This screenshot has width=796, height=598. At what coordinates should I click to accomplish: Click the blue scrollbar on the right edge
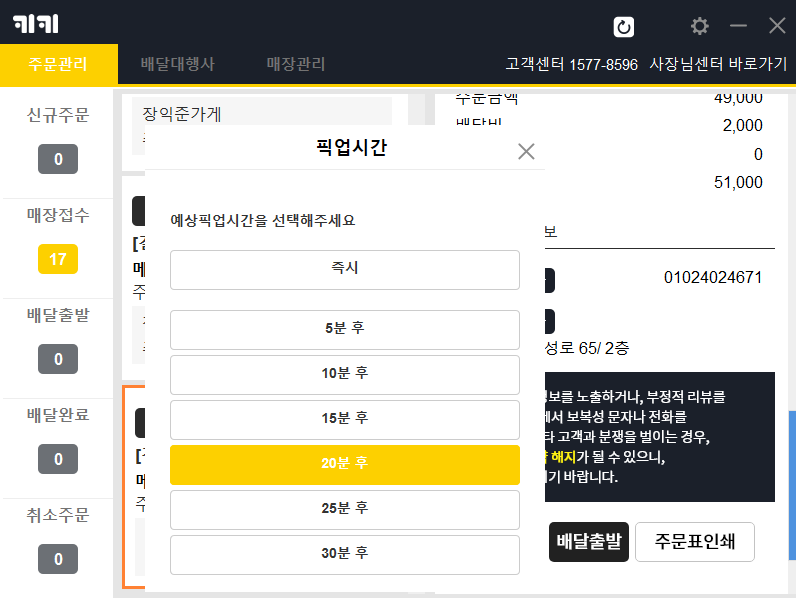792,485
